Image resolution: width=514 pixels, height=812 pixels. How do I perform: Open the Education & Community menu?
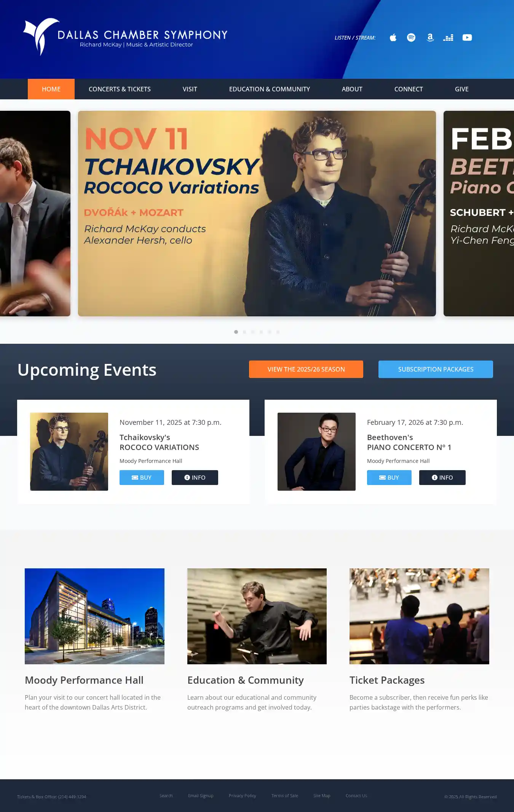click(270, 89)
